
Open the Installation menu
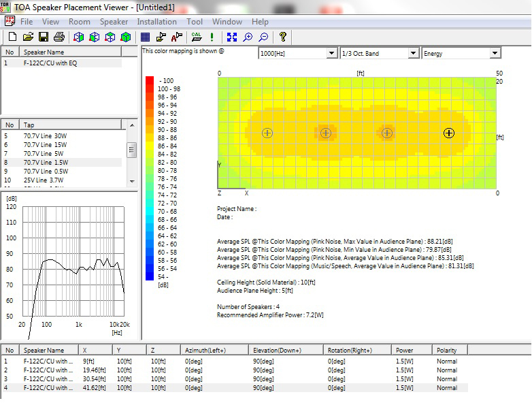coord(156,22)
